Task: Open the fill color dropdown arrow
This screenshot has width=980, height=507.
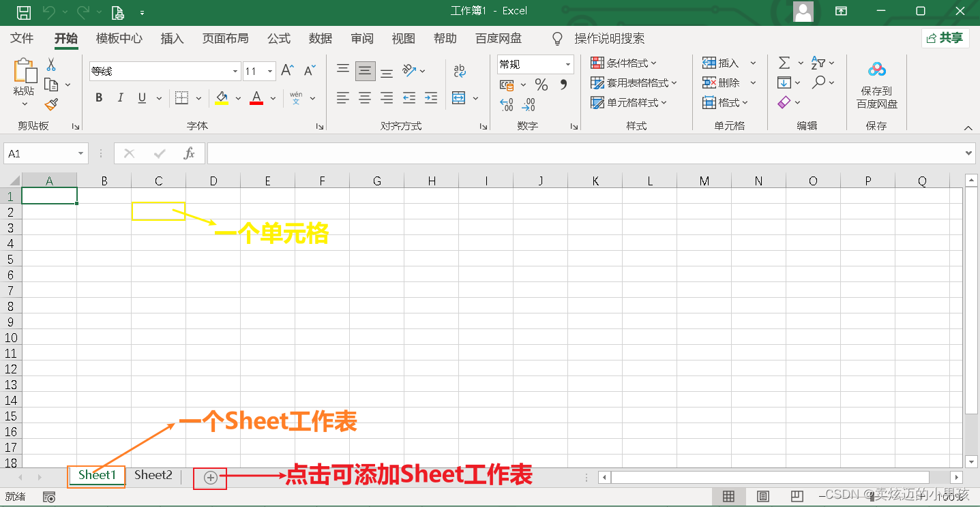Action: click(x=237, y=97)
